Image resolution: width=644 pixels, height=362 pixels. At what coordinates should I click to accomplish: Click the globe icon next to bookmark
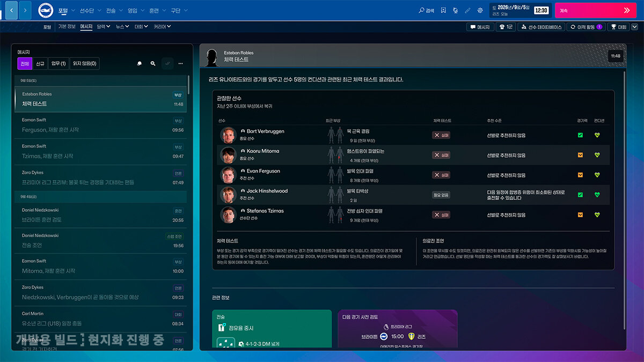pyautogui.click(x=455, y=10)
